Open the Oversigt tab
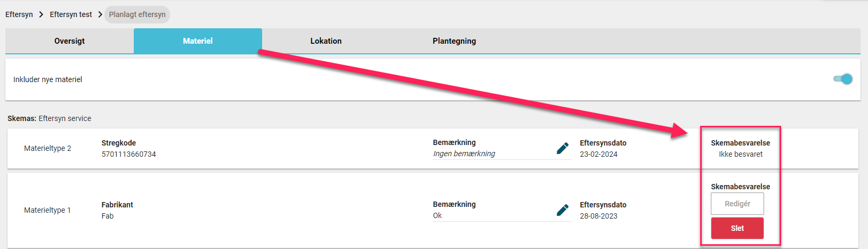This screenshot has height=249, width=868. (x=69, y=41)
